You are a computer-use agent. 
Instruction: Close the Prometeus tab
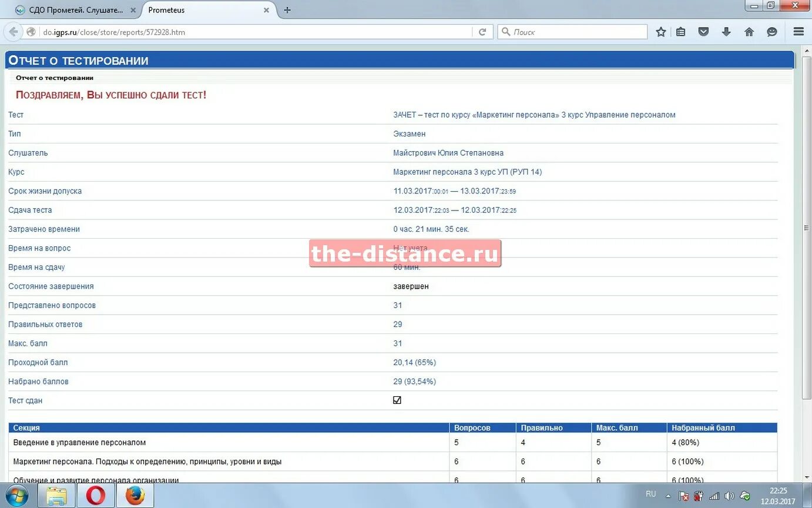click(267, 10)
